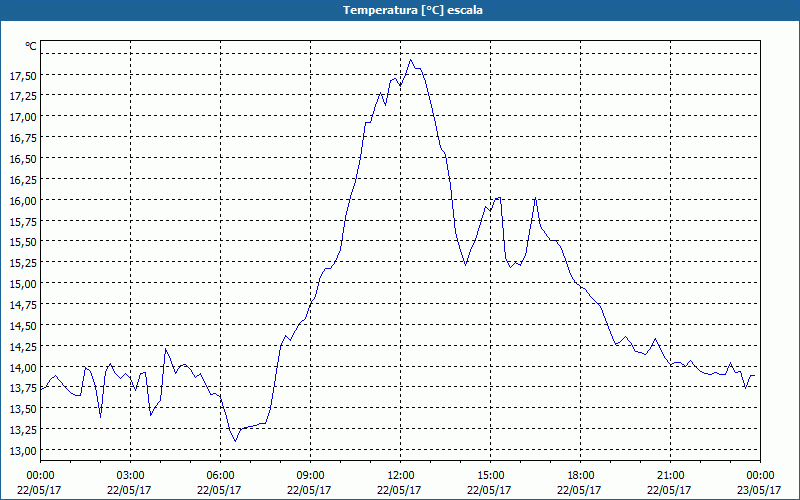Click the 16,00 peak between 15:00 and 18:00
Viewport: 800px width, 500px height.
[x=535, y=197]
